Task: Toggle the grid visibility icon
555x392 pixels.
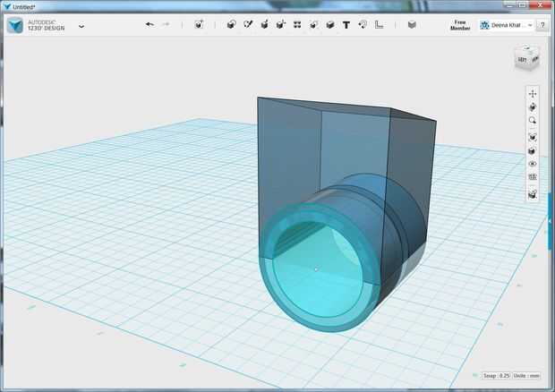Action: pyautogui.click(x=533, y=177)
